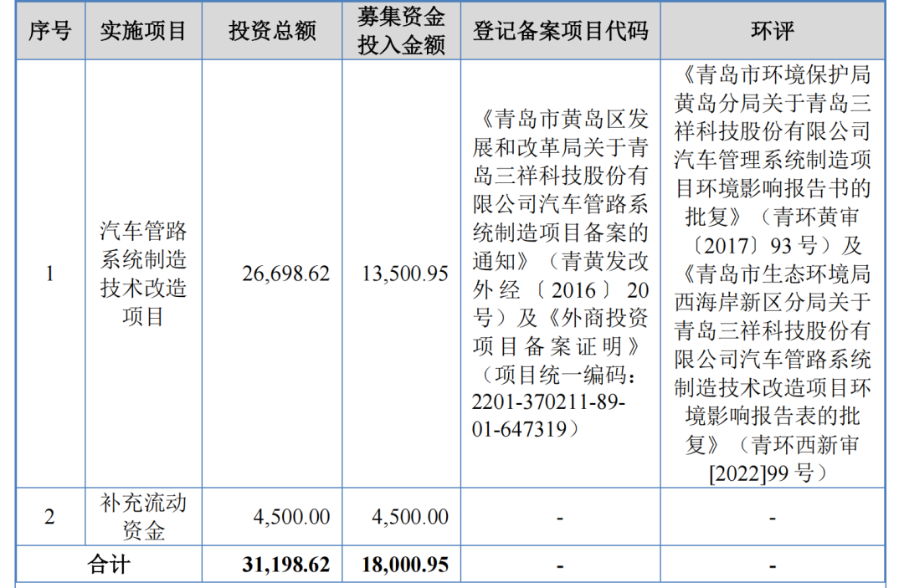Click the total 18,000.95
The width and height of the screenshot is (904, 588).
coord(405,565)
